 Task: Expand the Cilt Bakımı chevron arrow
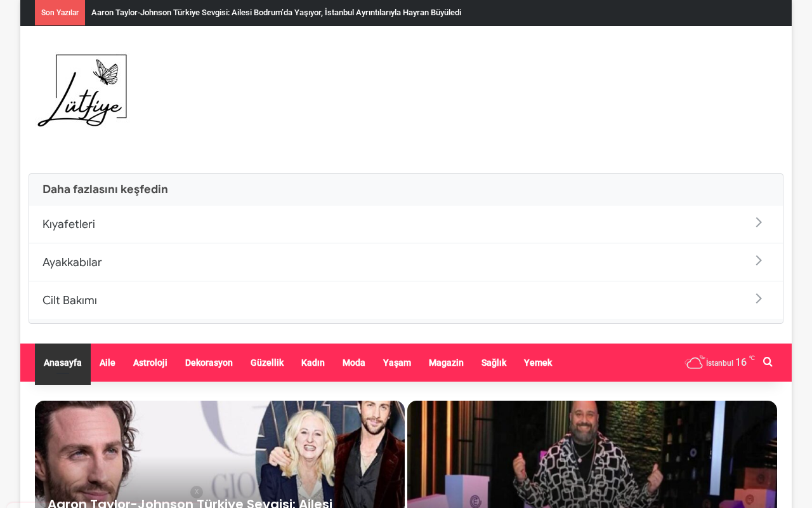(759, 298)
